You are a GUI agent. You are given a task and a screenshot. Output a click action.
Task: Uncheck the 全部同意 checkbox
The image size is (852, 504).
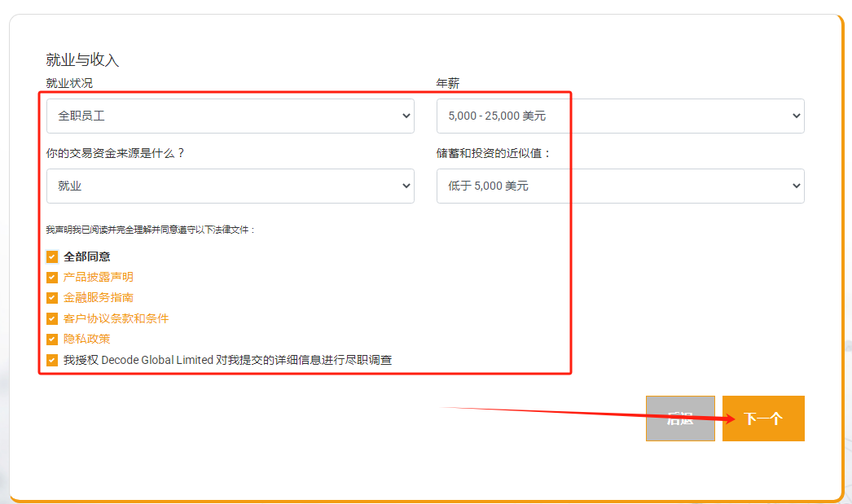[x=52, y=257]
